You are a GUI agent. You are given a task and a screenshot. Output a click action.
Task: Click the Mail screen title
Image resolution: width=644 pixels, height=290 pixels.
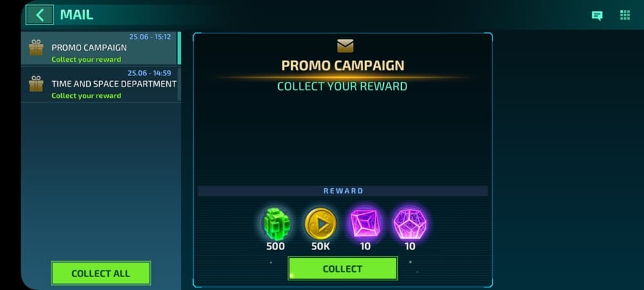77,15
